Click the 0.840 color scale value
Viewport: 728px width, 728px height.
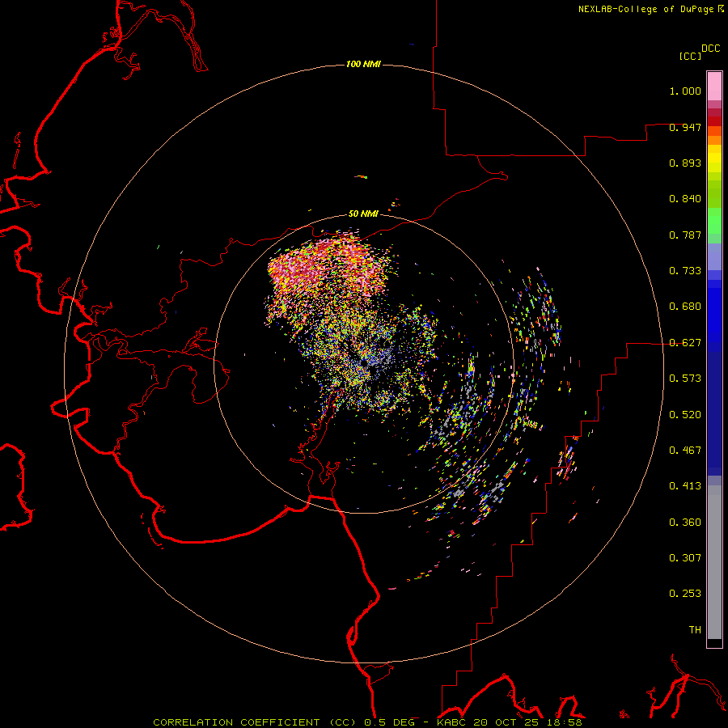[x=685, y=199]
